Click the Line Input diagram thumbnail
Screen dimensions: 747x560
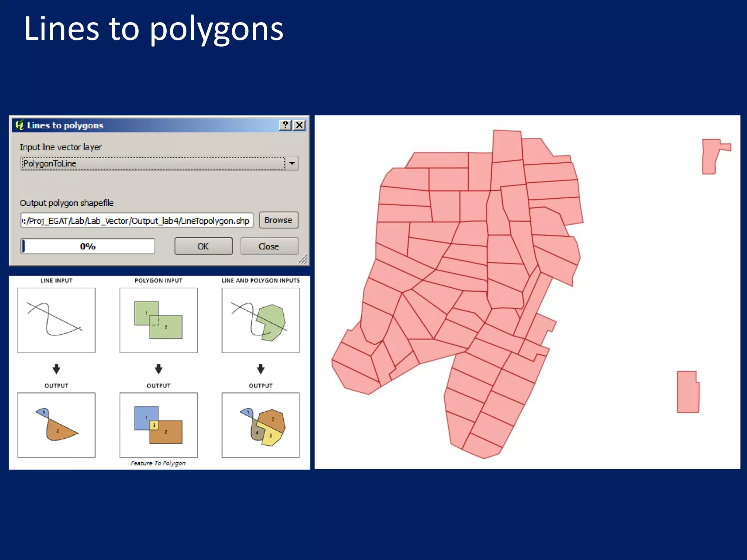[x=57, y=320]
